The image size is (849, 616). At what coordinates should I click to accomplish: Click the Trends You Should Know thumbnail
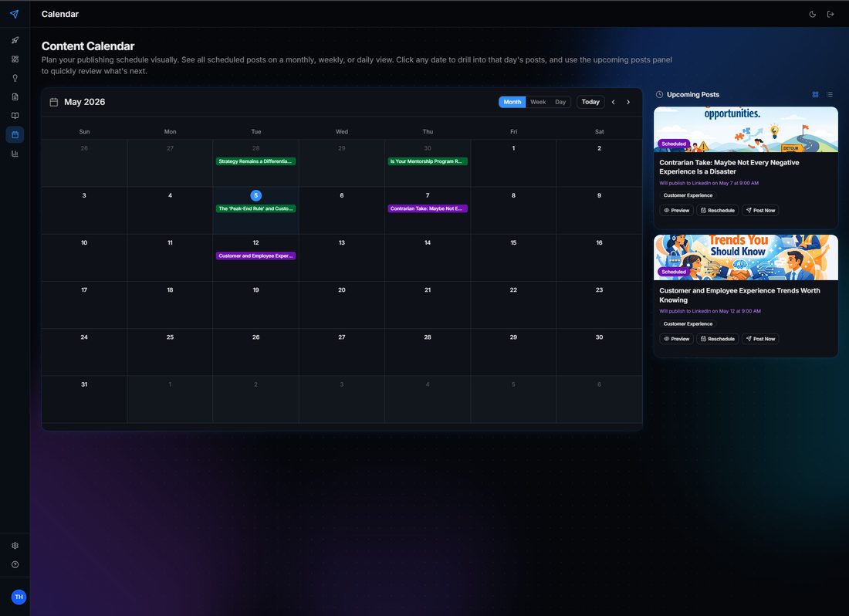746,258
